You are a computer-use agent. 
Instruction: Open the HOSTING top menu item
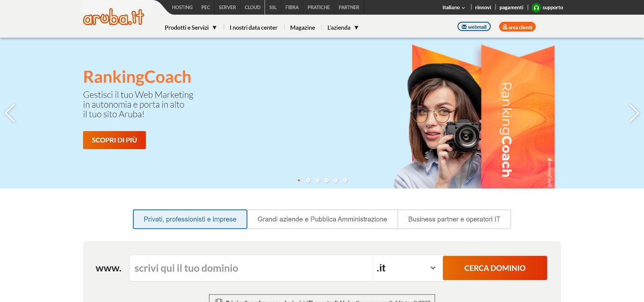click(x=182, y=8)
